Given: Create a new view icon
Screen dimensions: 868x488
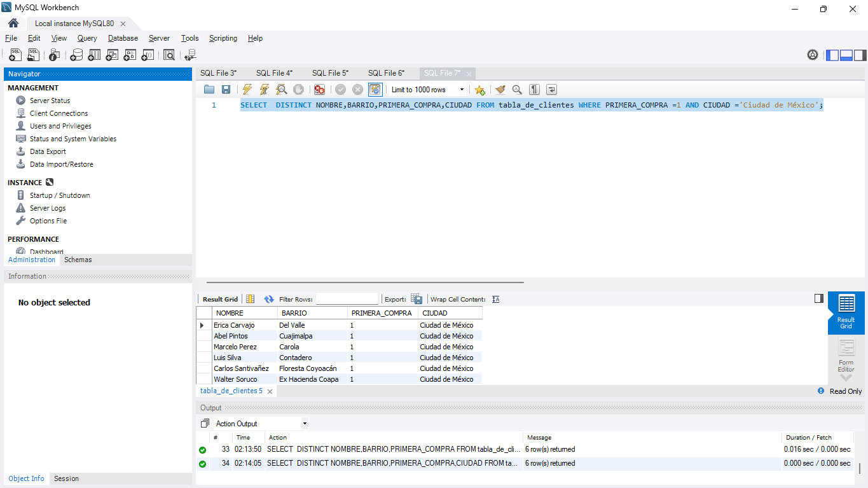Looking at the screenshot, I should coord(112,55).
